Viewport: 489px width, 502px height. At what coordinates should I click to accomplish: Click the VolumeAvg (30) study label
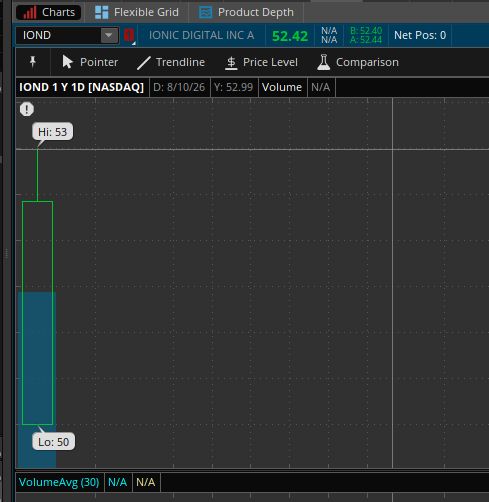click(x=59, y=482)
